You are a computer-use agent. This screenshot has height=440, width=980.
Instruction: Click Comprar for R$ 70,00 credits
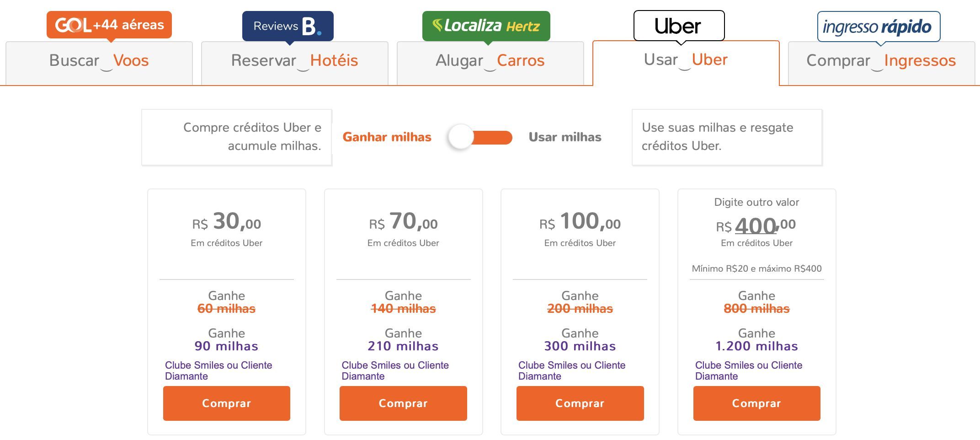pos(403,403)
